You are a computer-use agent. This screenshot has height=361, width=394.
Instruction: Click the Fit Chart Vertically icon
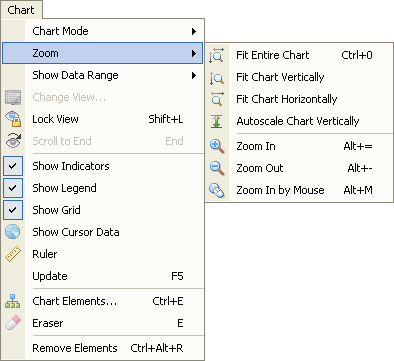click(217, 78)
